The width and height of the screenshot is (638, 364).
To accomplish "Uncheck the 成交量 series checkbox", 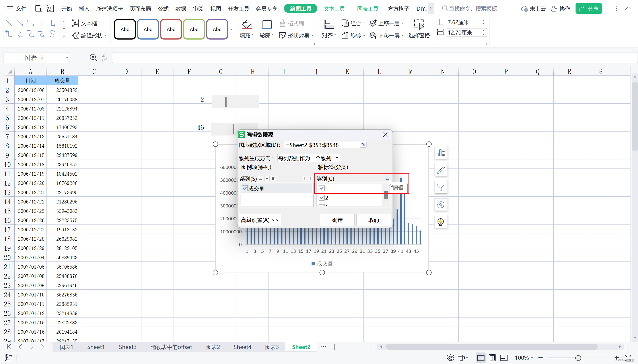I will (245, 188).
